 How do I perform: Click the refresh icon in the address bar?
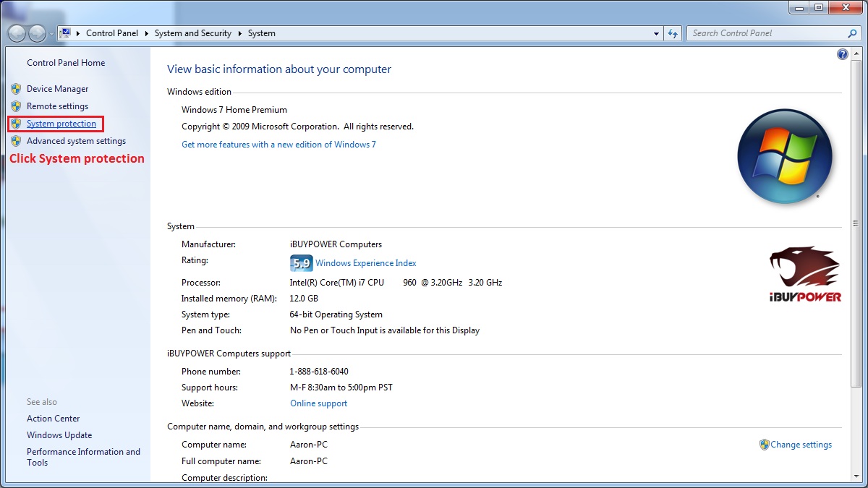click(x=673, y=33)
